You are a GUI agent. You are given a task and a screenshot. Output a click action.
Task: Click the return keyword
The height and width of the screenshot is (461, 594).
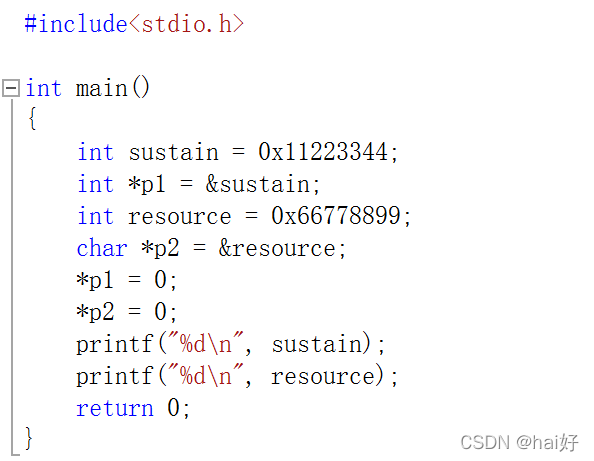tap(115, 408)
